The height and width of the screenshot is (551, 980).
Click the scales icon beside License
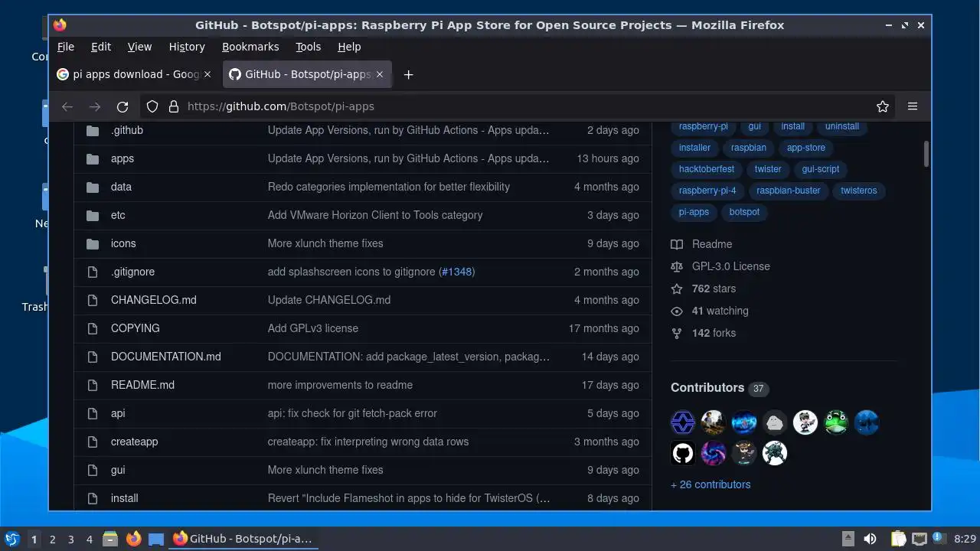coord(677,266)
